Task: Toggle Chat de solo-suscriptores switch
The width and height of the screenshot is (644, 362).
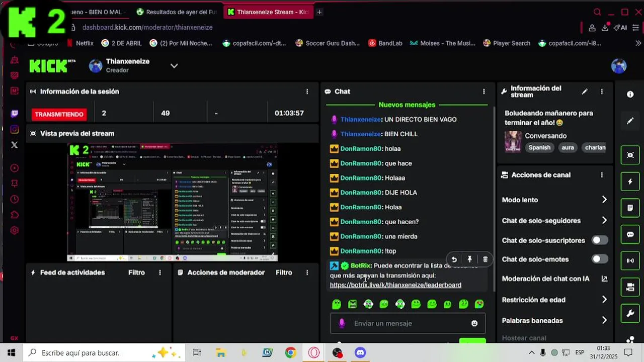Action: pyautogui.click(x=600, y=240)
